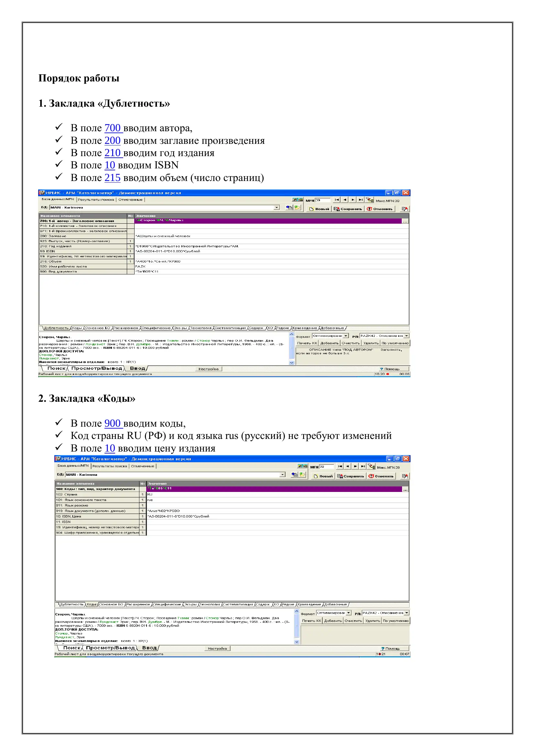
Task: Click the ellipsis button on the 700 автор row
Action: click(405, 221)
